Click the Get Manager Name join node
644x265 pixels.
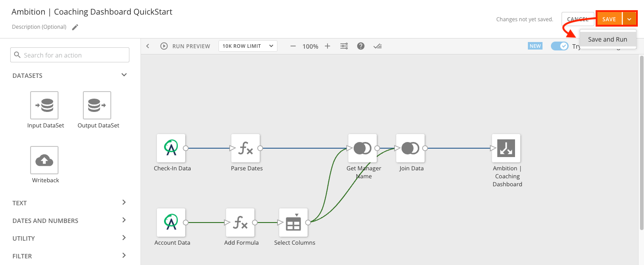coord(363,148)
